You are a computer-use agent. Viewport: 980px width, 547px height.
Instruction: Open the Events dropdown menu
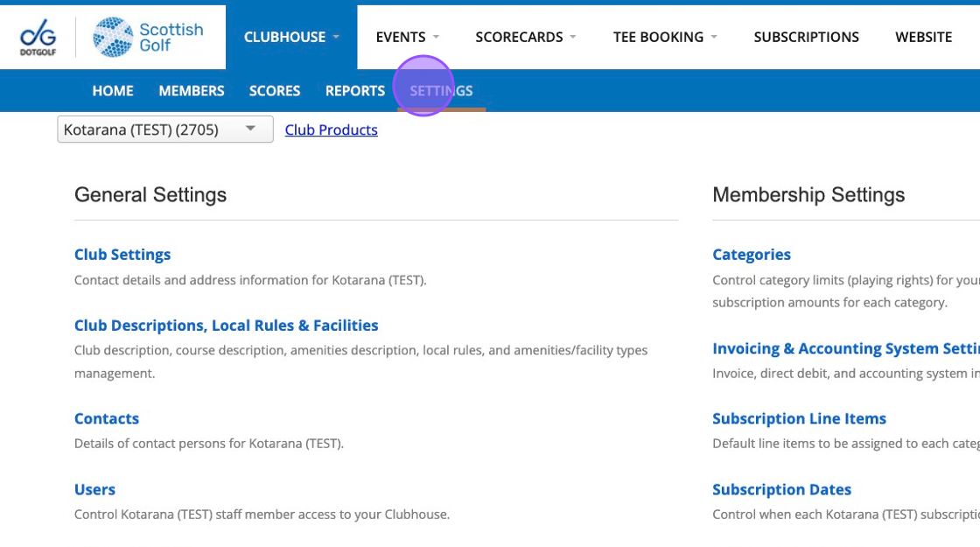[407, 37]
